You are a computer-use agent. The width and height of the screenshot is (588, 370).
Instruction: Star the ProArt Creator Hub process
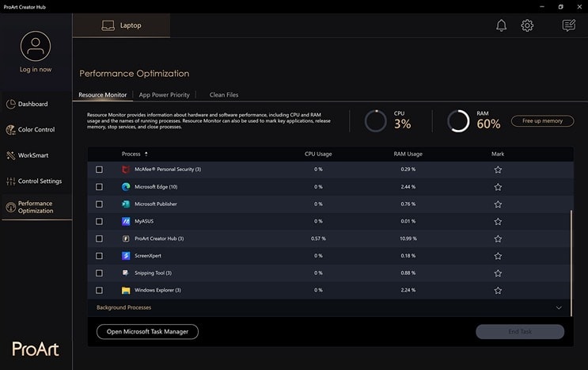498,238
